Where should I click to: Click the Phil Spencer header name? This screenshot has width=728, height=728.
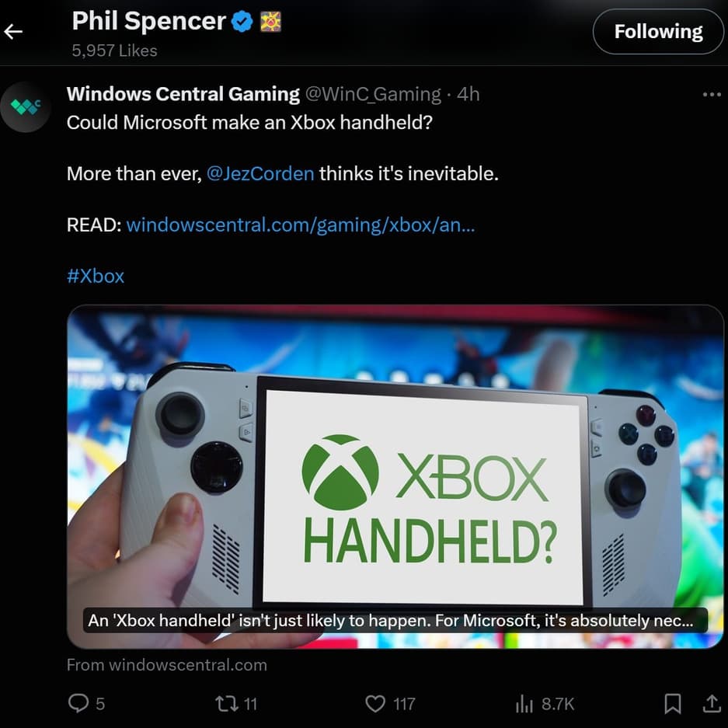pyautogui.click(x=148, y=22)
